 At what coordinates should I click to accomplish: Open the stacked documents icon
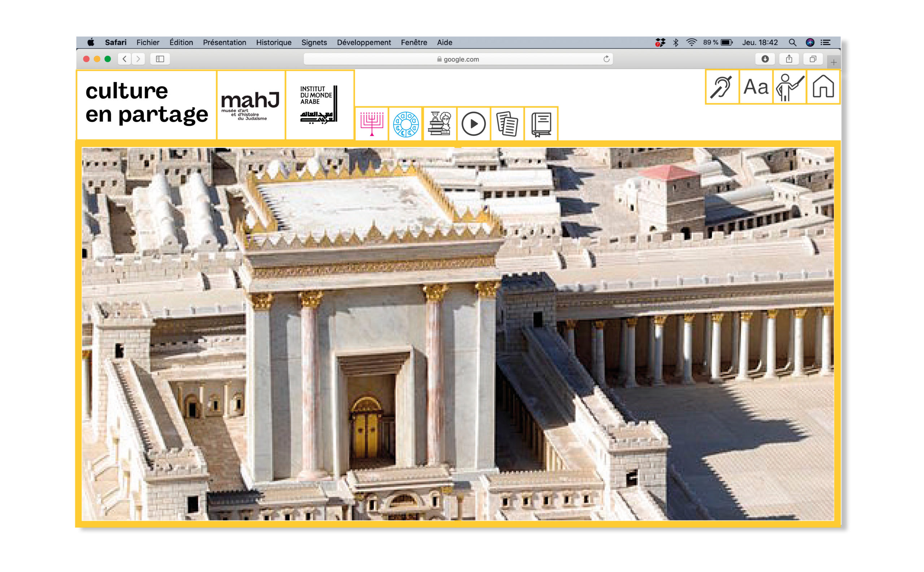[x=507, y=124]
